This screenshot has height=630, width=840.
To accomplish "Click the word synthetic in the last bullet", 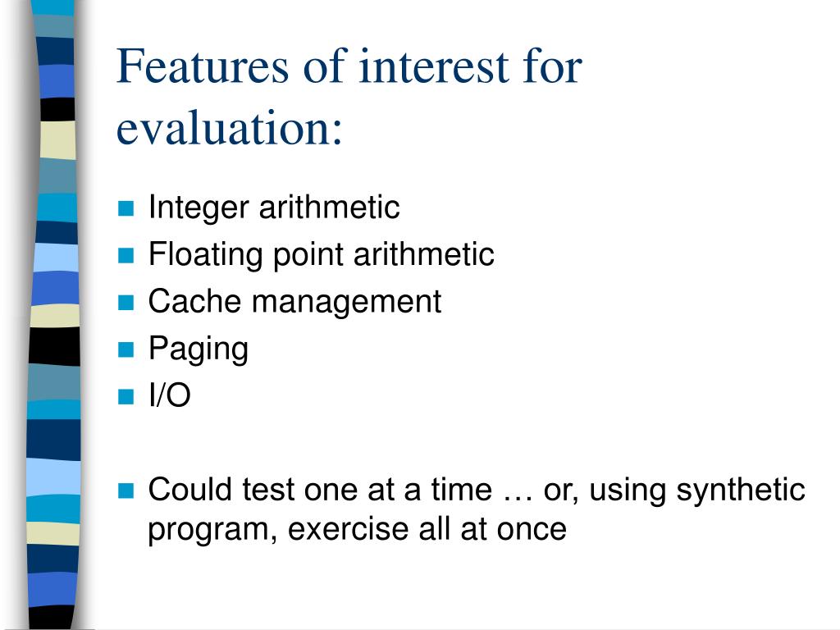I will (x=741, y=491).
